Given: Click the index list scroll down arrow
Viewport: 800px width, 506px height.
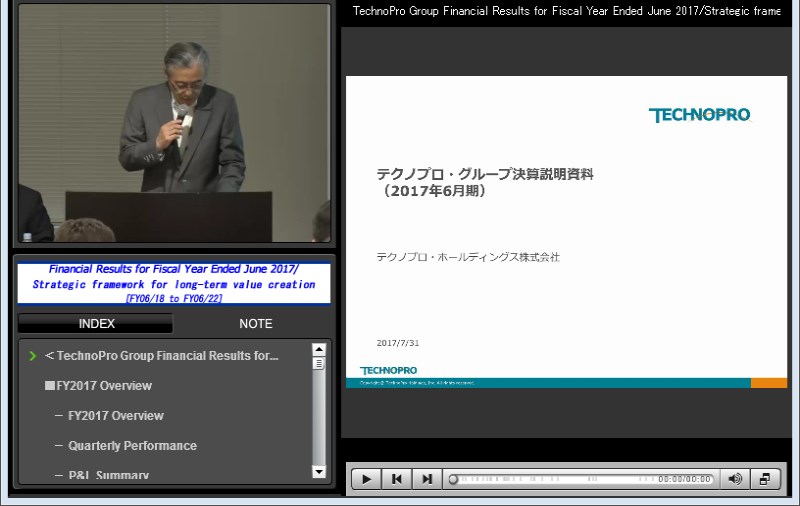Looking at the screenshot, I should pos(319,472).
